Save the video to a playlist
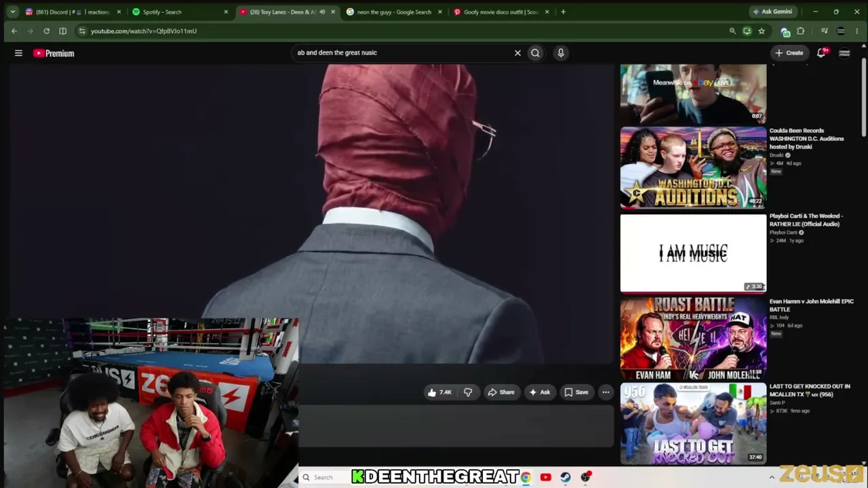The image size is (868, 488). pyautogui.click(x=576, y=392)
